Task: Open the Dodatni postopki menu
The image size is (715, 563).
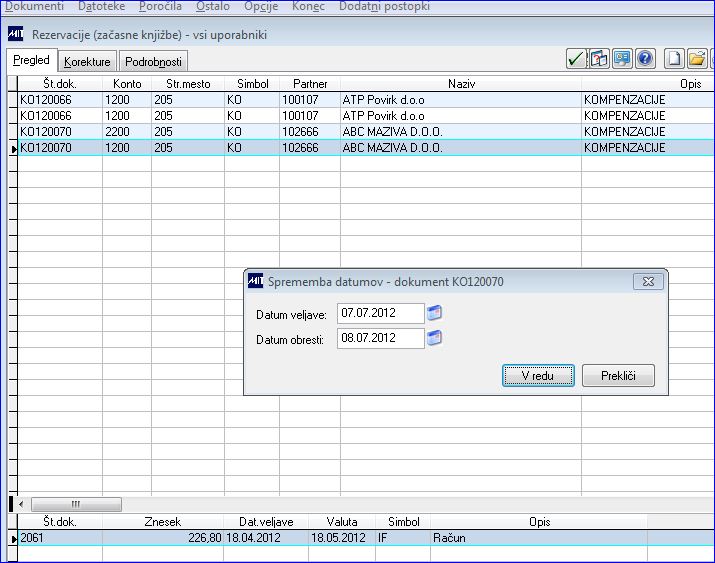Action: [x=384, y=6]
